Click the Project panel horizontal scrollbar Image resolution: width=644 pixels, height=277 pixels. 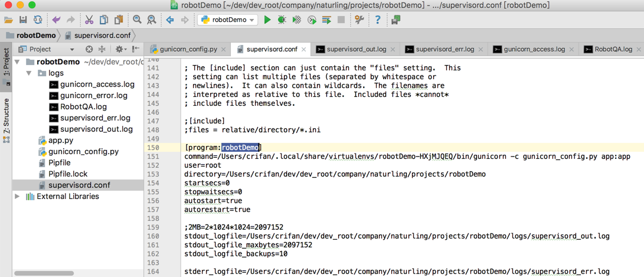click(43, 273)
